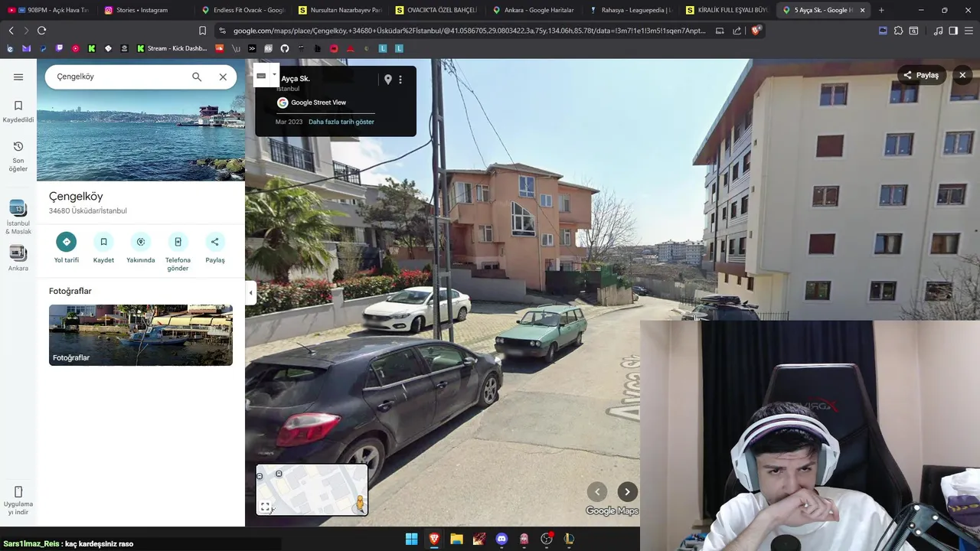Open a new browser tab
The height and width of the screenshot is (551, 980).
tap(881, 10)
